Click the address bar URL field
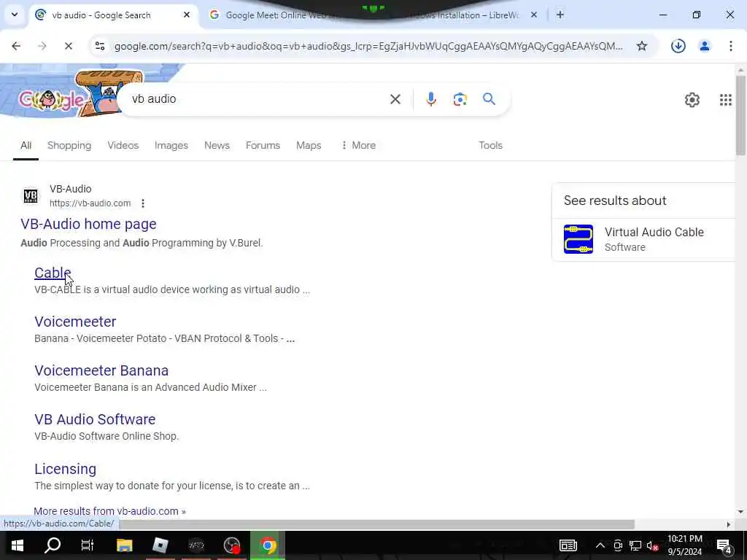 click(368, 46)
